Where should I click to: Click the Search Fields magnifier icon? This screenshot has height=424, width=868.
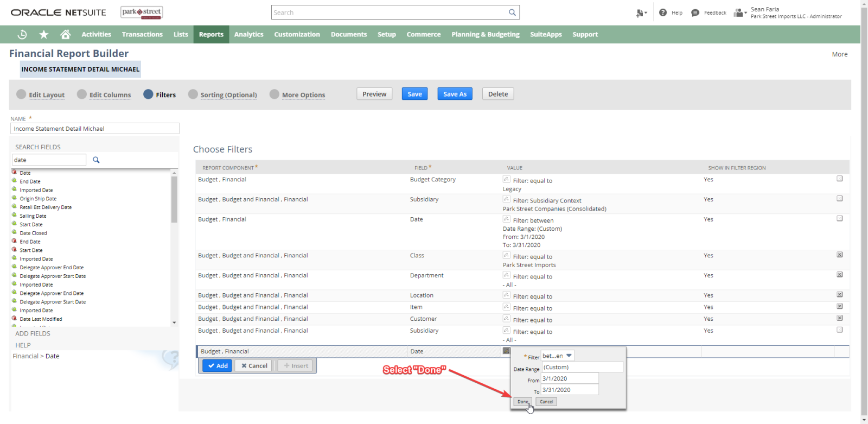click(x=96, y=160)
